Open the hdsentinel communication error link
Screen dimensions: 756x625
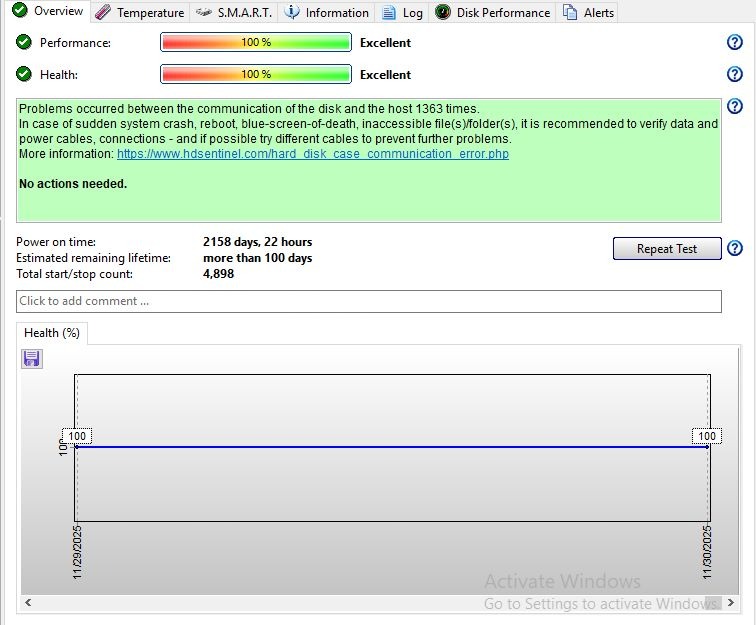(313, 154)
